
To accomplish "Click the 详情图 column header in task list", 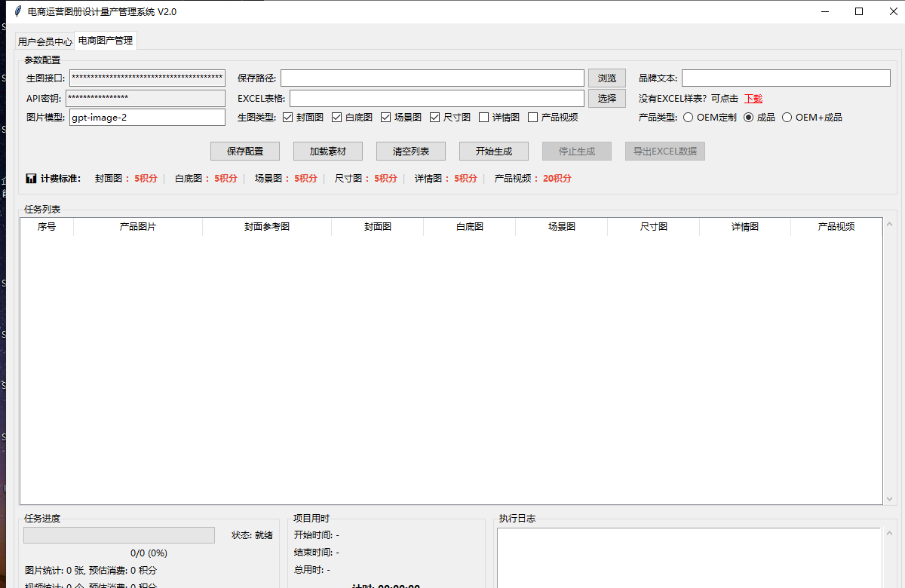I will point(745,227).
